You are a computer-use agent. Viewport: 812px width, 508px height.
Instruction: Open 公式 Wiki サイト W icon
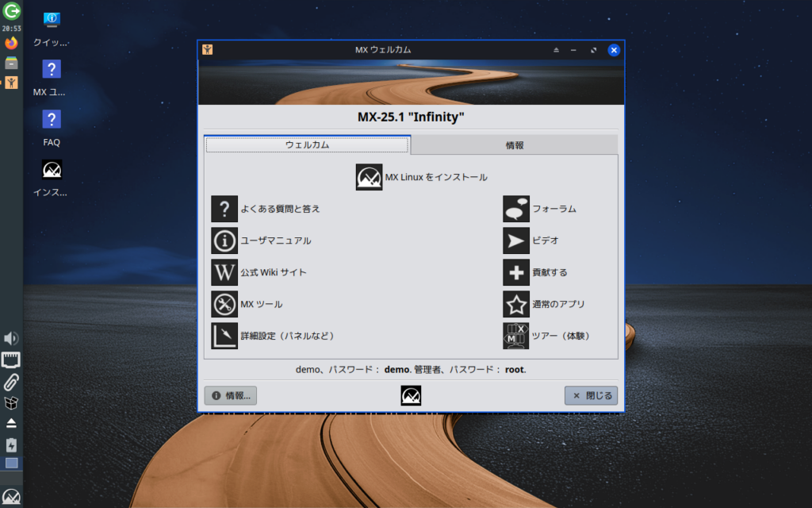click(x=224, y=272)
